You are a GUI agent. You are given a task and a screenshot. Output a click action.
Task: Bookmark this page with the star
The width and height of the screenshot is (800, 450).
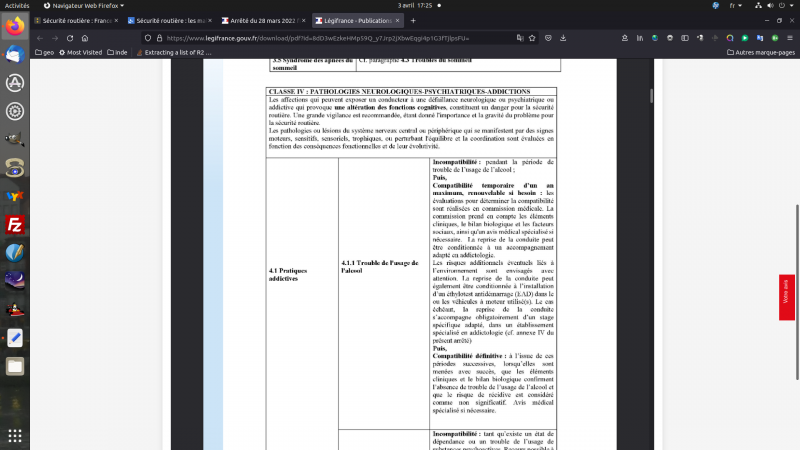click(x=532, y=38)
